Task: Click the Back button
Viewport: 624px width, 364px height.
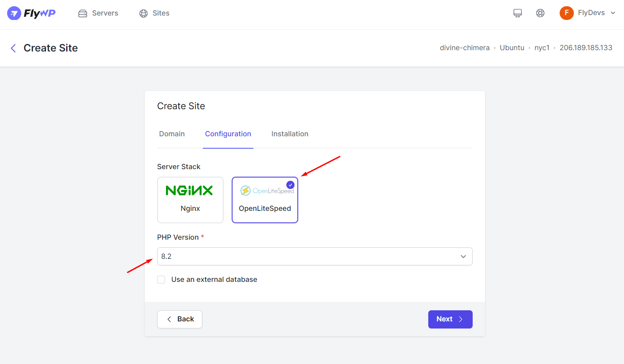Action: coord(180,319)
